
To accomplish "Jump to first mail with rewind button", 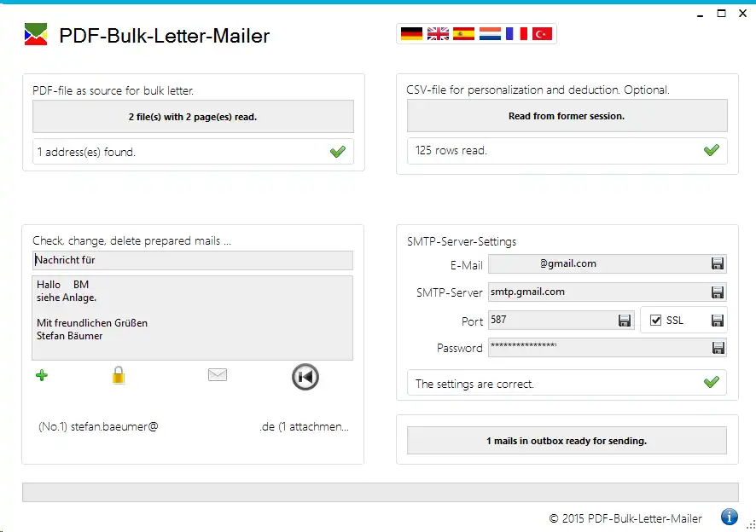I will 305,377.
